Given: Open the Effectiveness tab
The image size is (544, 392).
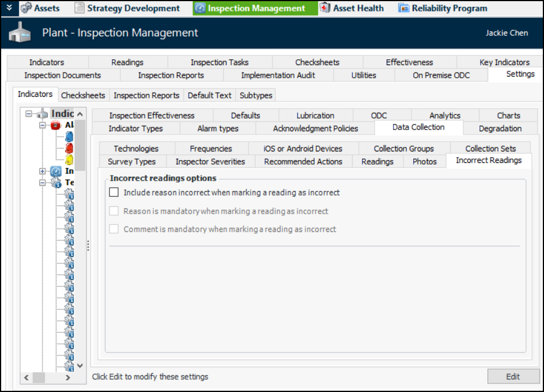Looking at the screenshot, I should tap(409, 62).
